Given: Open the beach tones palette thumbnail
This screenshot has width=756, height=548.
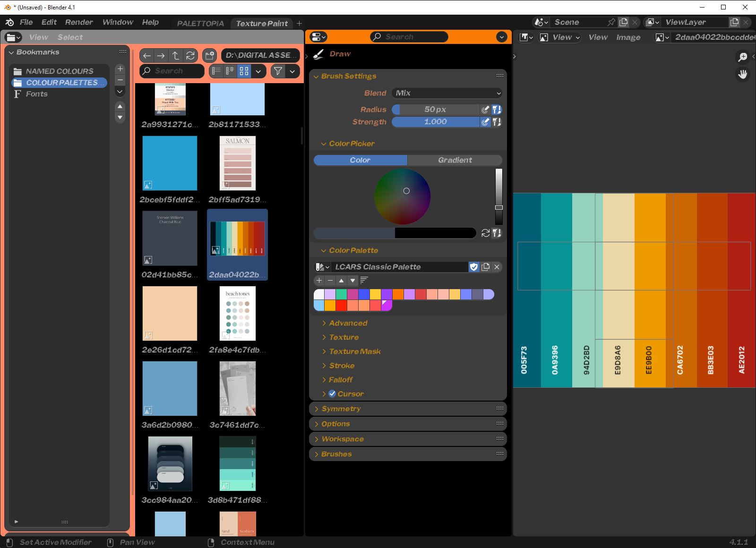Looking at the screenshot, I should [238, 313].
